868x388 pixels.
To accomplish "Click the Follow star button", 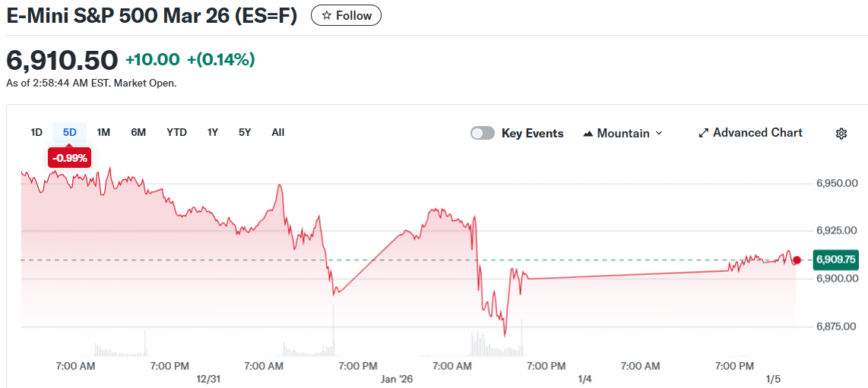I will [x=346, y=15].
